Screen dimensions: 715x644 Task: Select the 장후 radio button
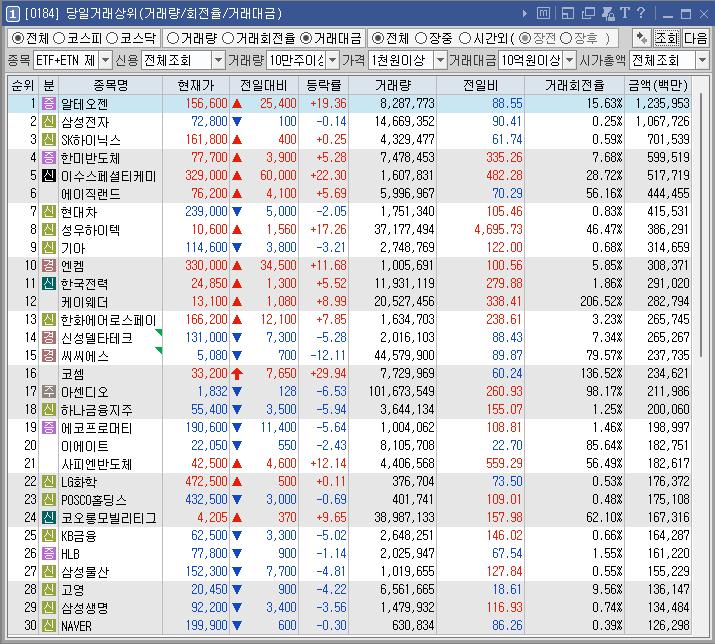point(565,38)
